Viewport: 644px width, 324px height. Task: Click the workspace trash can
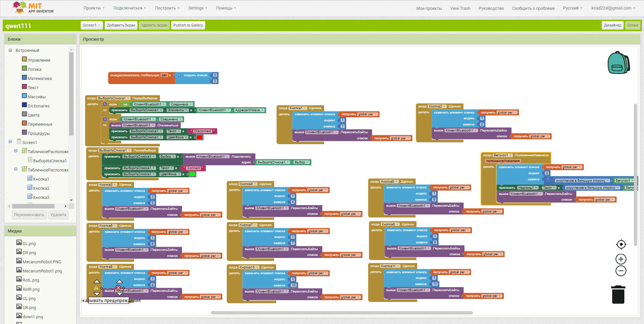click(618, 295)
